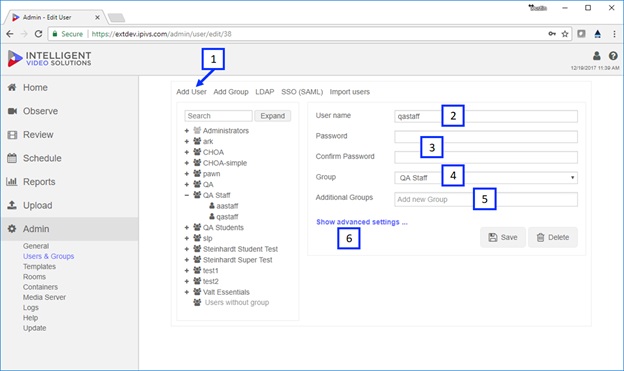Click the Intelligent Video Solutions logo
This screenshot has width=624, height=371.
point(49,59)
